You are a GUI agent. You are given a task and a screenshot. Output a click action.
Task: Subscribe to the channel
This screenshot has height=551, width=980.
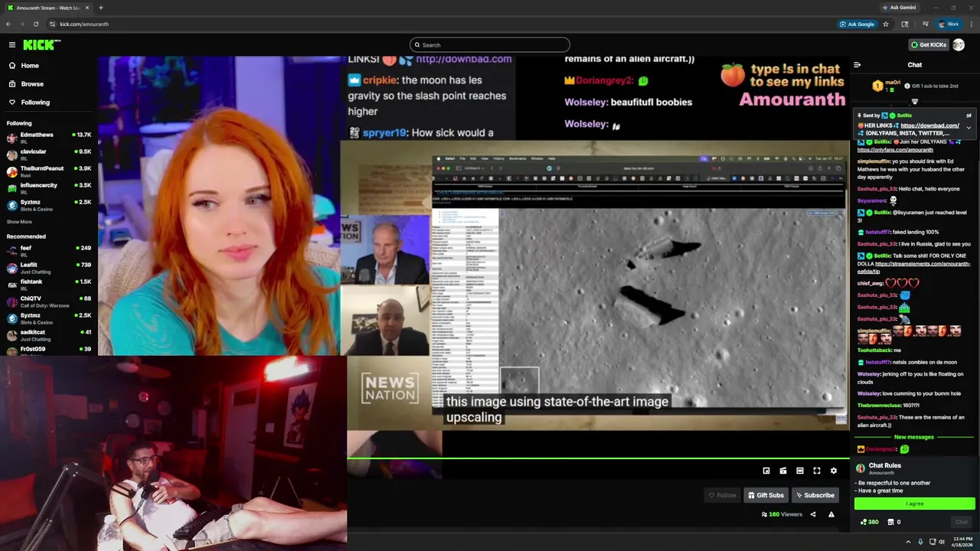(x=815, y=495)
